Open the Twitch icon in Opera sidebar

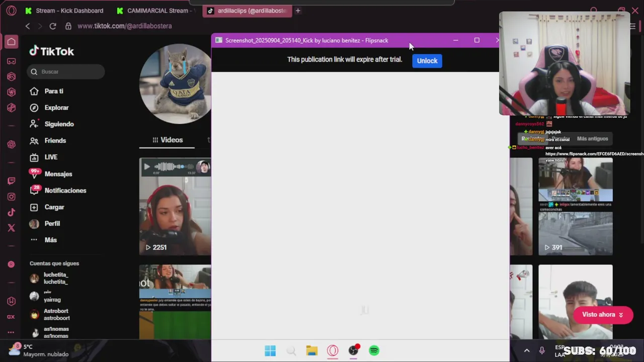11,181
